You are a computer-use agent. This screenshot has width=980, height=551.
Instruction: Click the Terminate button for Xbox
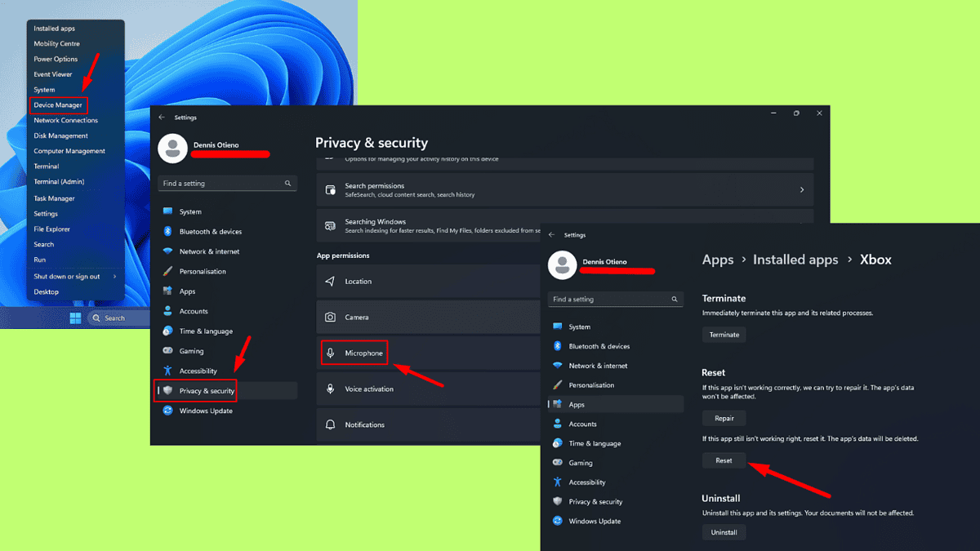pos(724,335)
